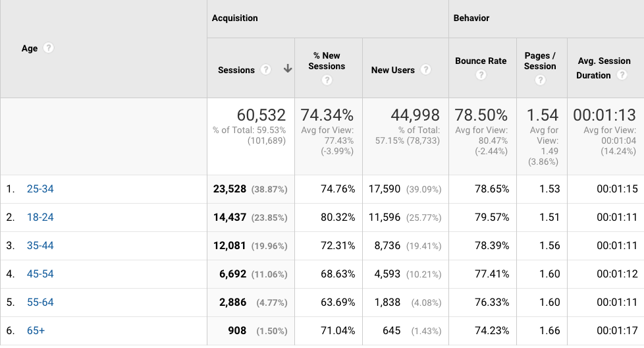Sort table by Sessions column header
Viewport: 644px width, 348px height.
click(x=236, y=70)
